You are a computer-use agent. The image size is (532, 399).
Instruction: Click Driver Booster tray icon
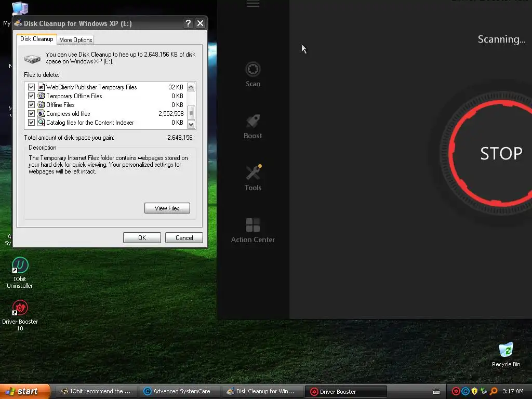[456, 391]
